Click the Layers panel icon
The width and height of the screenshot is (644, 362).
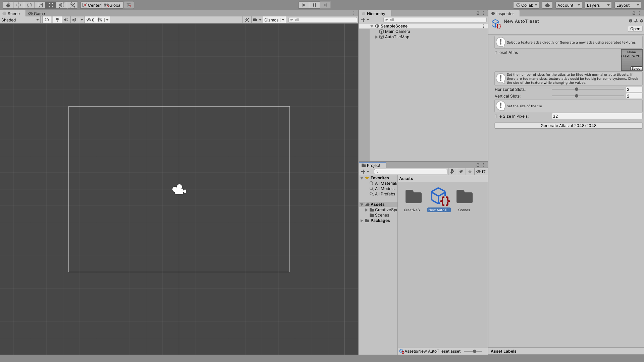click(598, 5)
